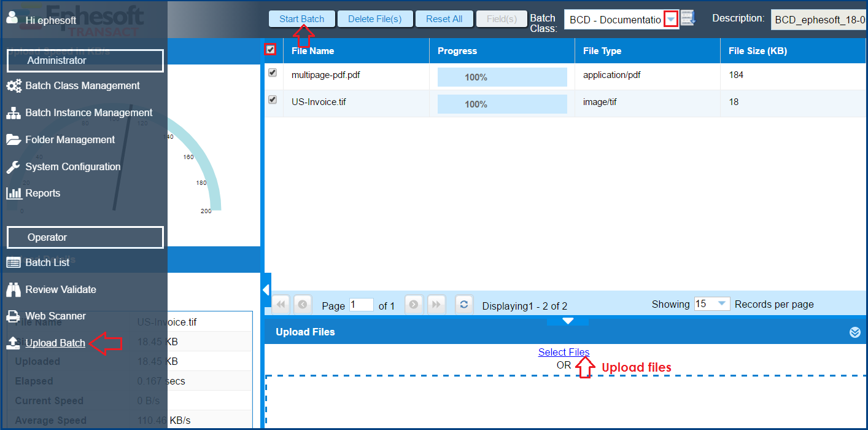The height and width of the screenshot is (430, 868).
Task: Open the Upload Batch menu item
Action: (55, 343)
